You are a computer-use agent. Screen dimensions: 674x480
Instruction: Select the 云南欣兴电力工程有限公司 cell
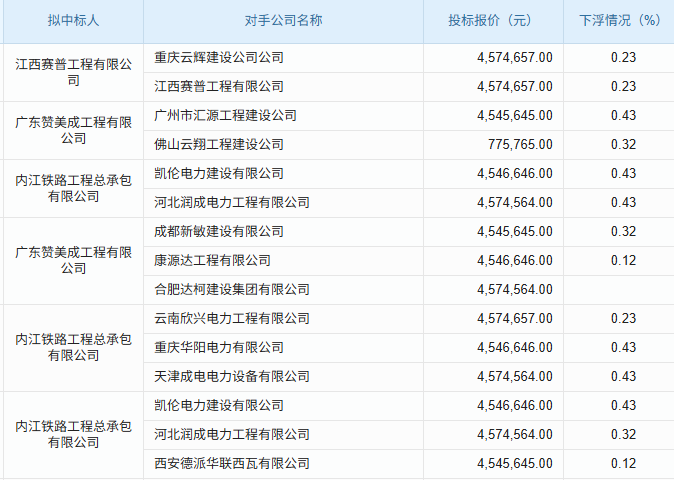click(x=232, y=319)
